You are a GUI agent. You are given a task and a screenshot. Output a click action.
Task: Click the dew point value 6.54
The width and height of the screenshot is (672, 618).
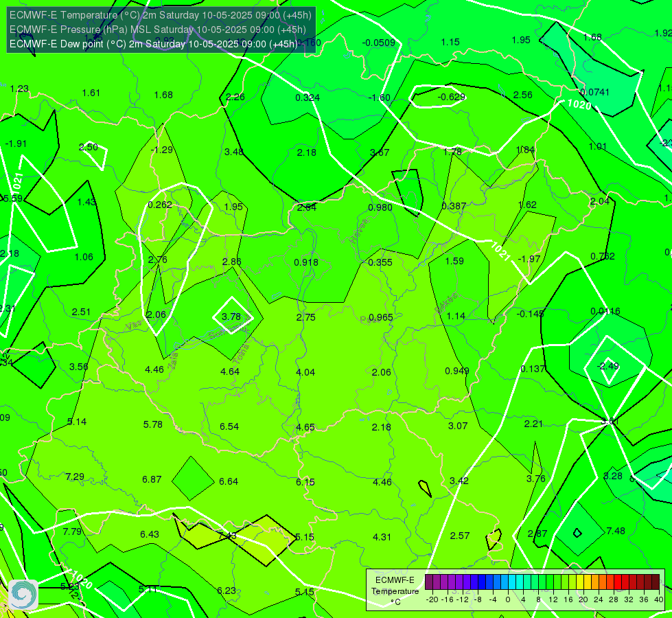229,426
